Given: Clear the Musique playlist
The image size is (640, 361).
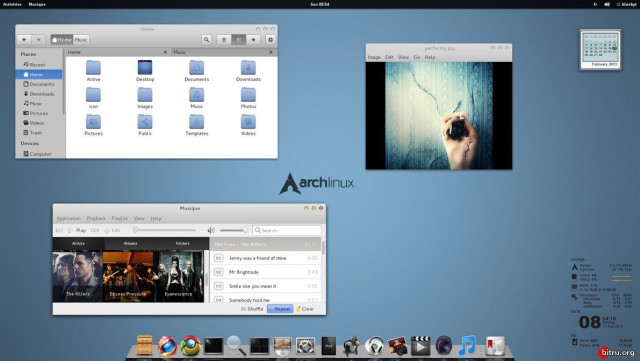Looking at the screenshot, I should (304, 309).
